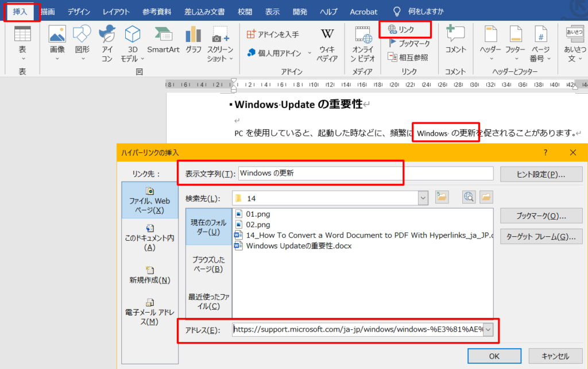Expand the アドレス history dropdown arrow
The image size is (588, 369).
click(x=488, y=329)
